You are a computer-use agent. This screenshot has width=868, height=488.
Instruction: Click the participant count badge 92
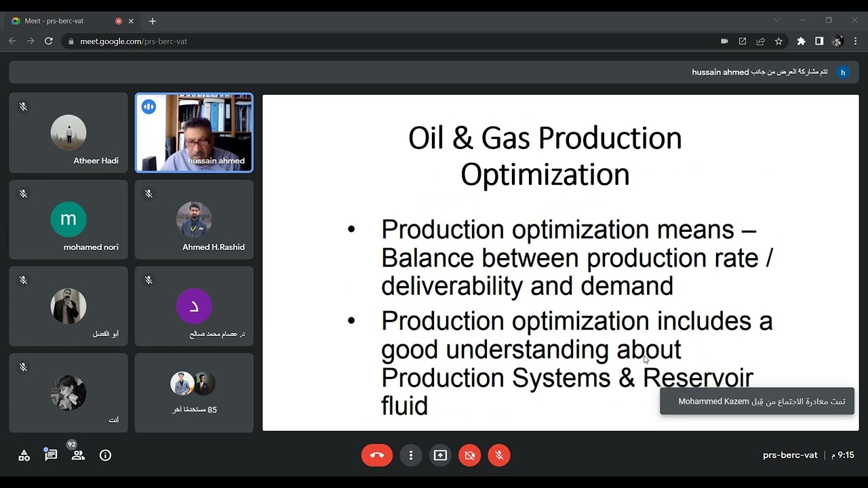72,445
